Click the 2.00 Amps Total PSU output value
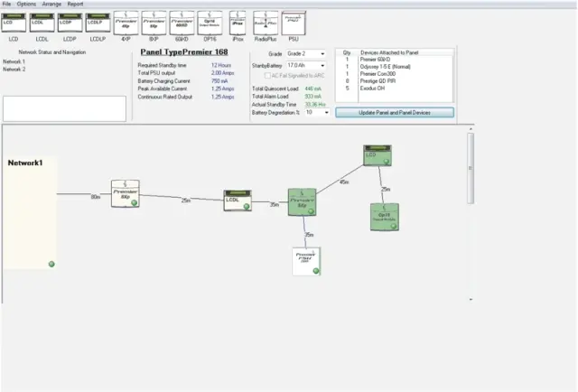 point(223,73)
